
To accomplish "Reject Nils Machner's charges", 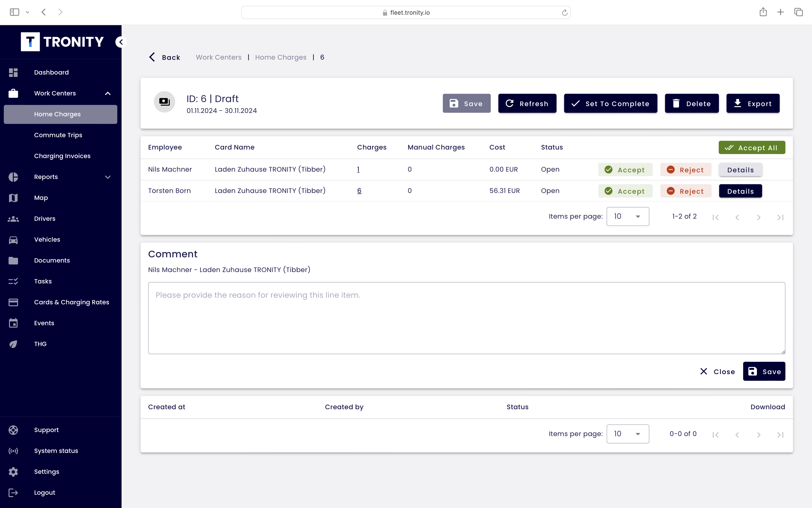I will point(686,170).
